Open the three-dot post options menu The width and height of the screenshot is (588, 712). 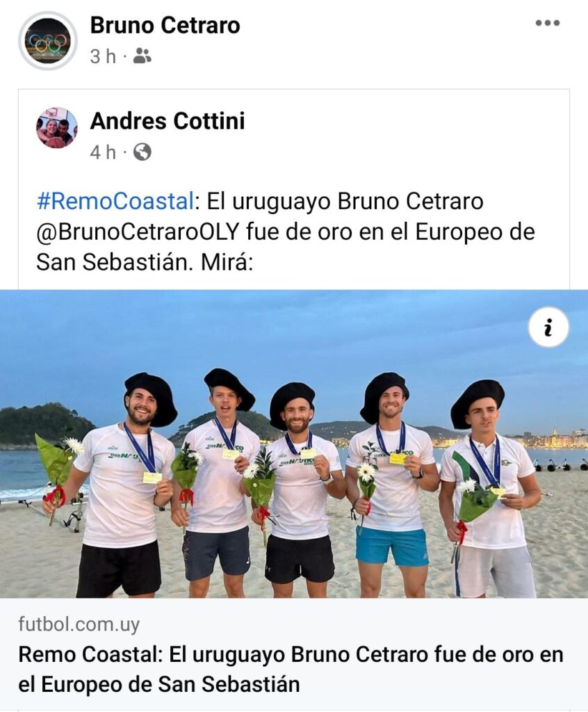click(548, 23)
